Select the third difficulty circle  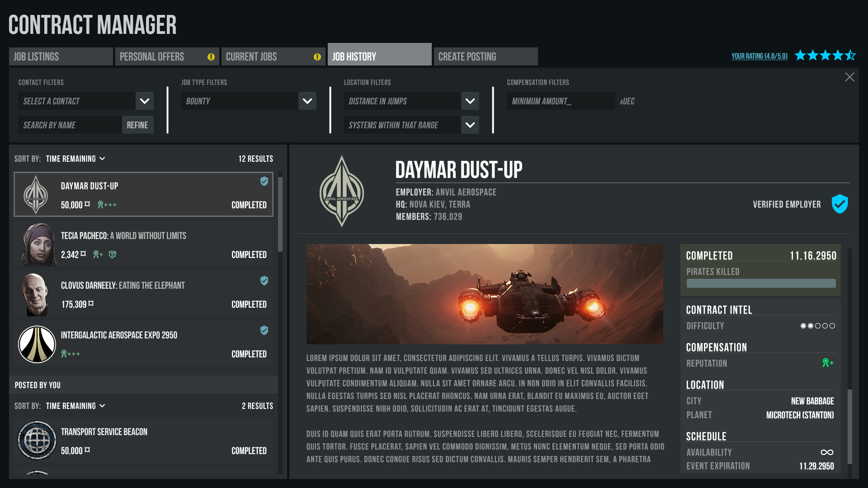(x=818, y=326)
